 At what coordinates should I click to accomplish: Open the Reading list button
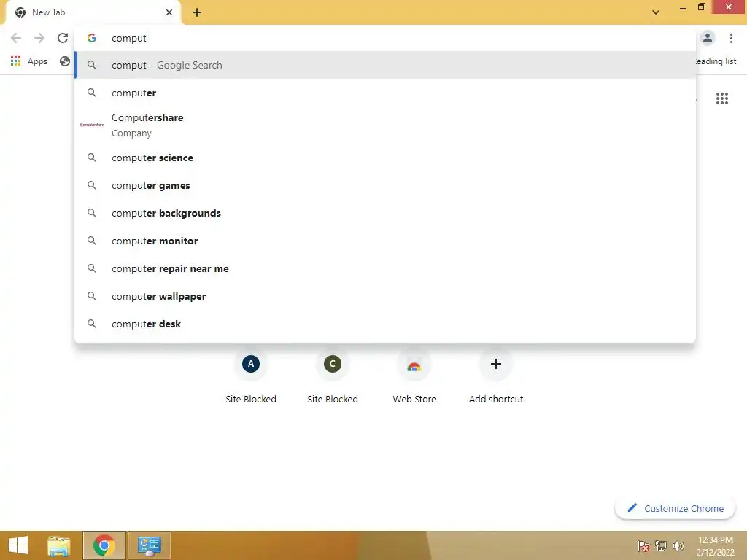coord(716,61)
